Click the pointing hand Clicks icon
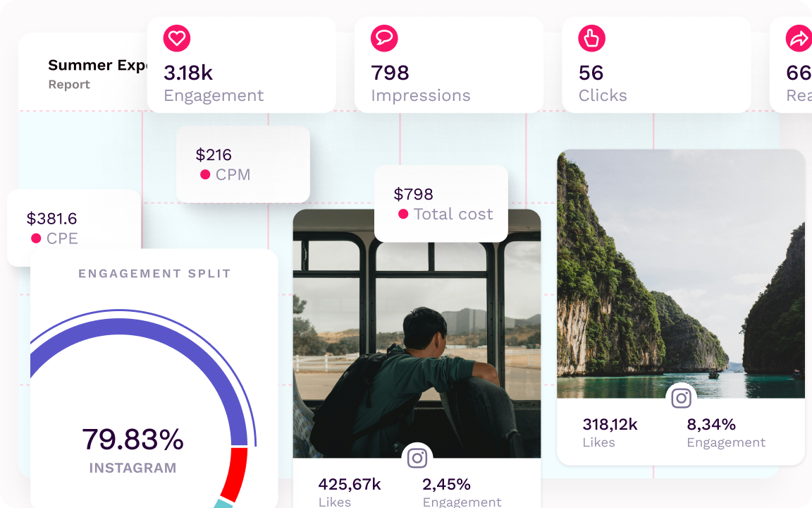Image resolution: width=812 pixels, height=508 pixels. tap(592, 38)
